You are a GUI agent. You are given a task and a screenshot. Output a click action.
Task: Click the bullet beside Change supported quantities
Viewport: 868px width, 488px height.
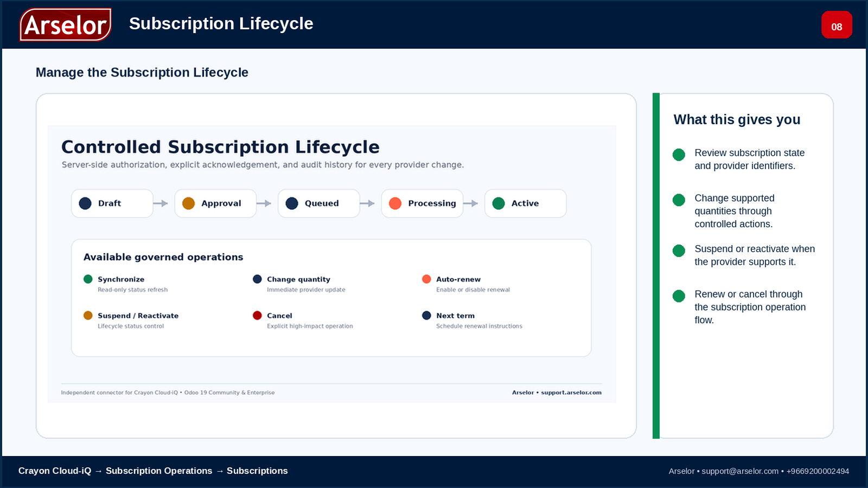click(679, 200)
